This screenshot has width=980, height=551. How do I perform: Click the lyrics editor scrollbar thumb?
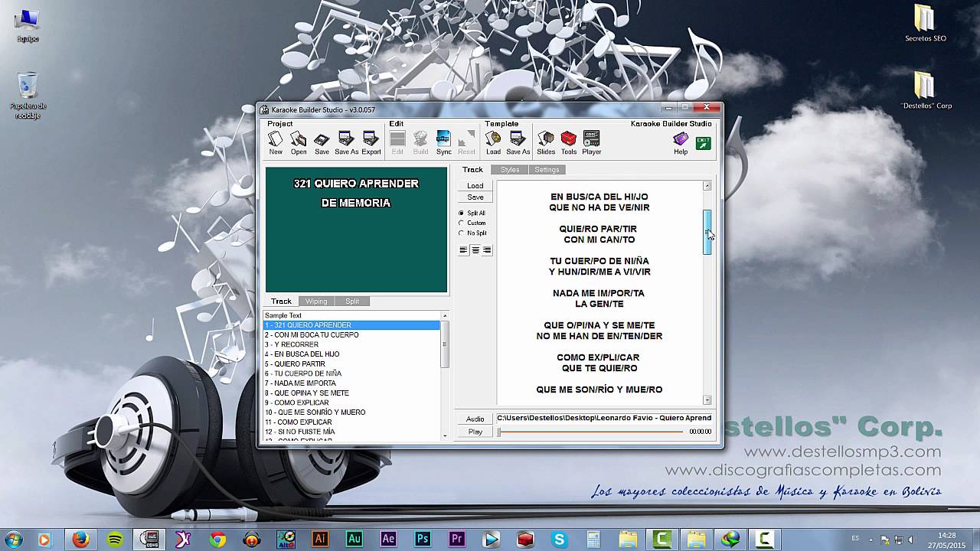click(x=707, y=232)
